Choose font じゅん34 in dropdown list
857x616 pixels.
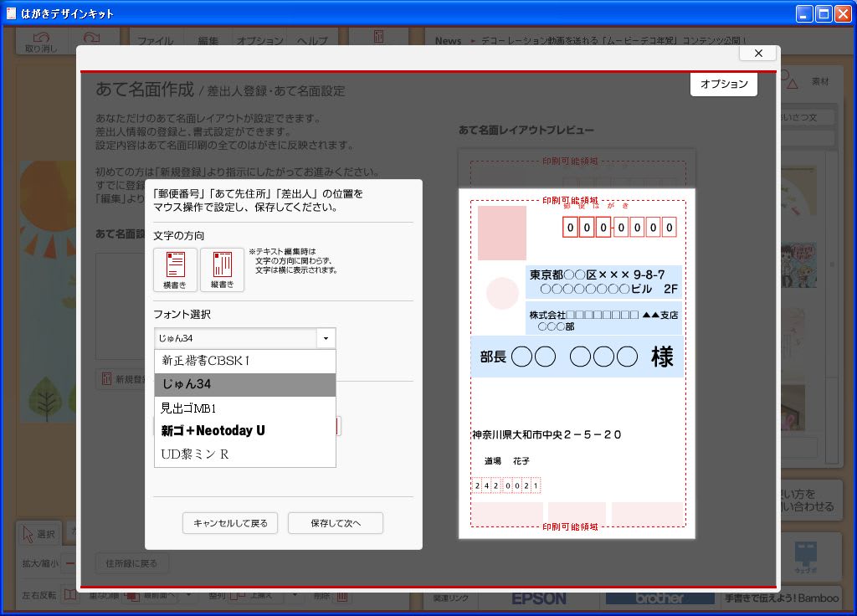point(245,384)
